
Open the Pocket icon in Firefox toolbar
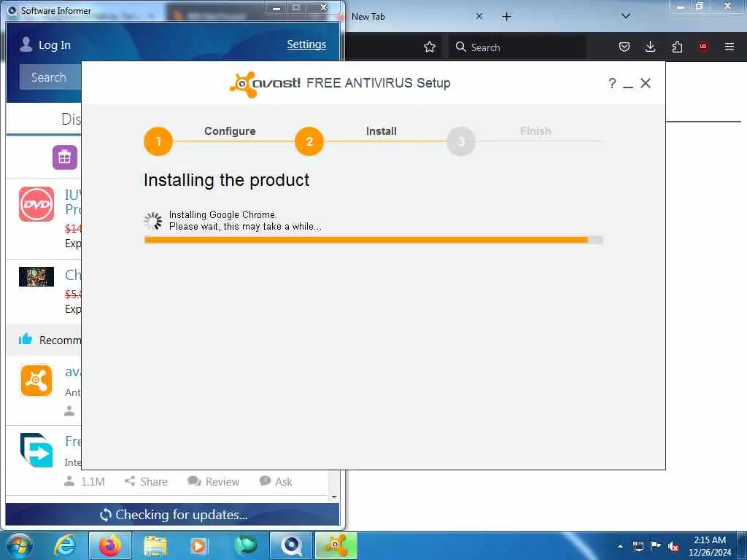[x=624, y=47]
